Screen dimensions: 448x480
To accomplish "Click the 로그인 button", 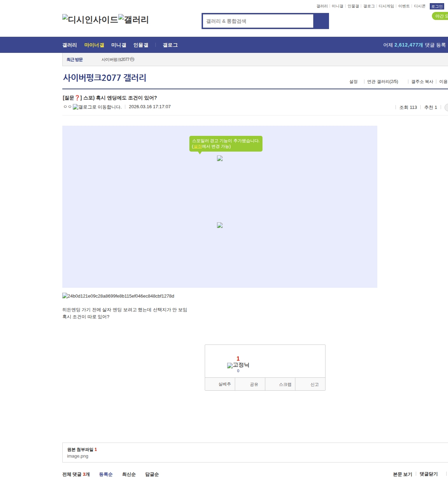I will (436, 6).
